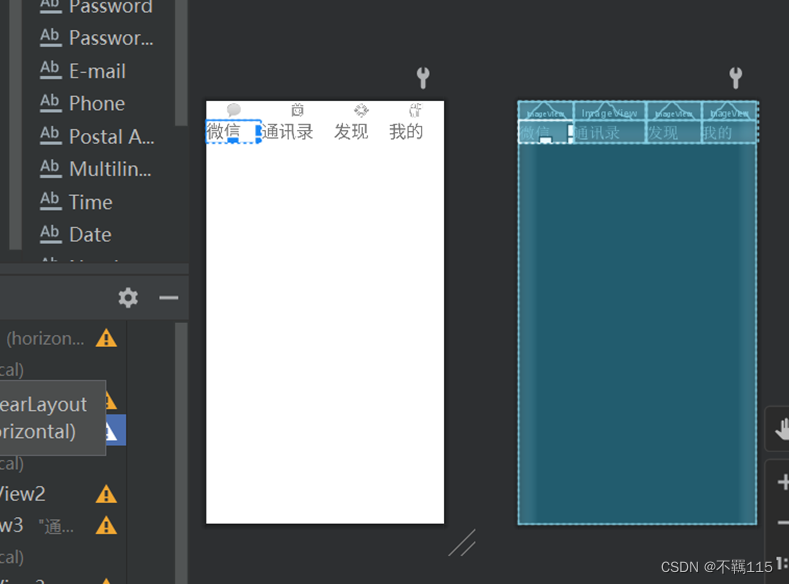
Task: Grab the design surface resize handle
Action: [x=462, y=543]
